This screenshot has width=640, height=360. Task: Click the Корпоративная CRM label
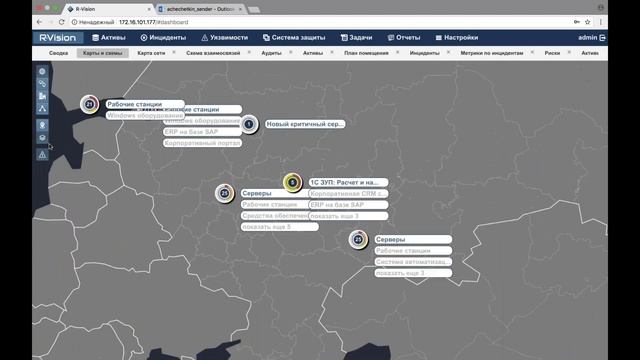(x=348, y=193)
